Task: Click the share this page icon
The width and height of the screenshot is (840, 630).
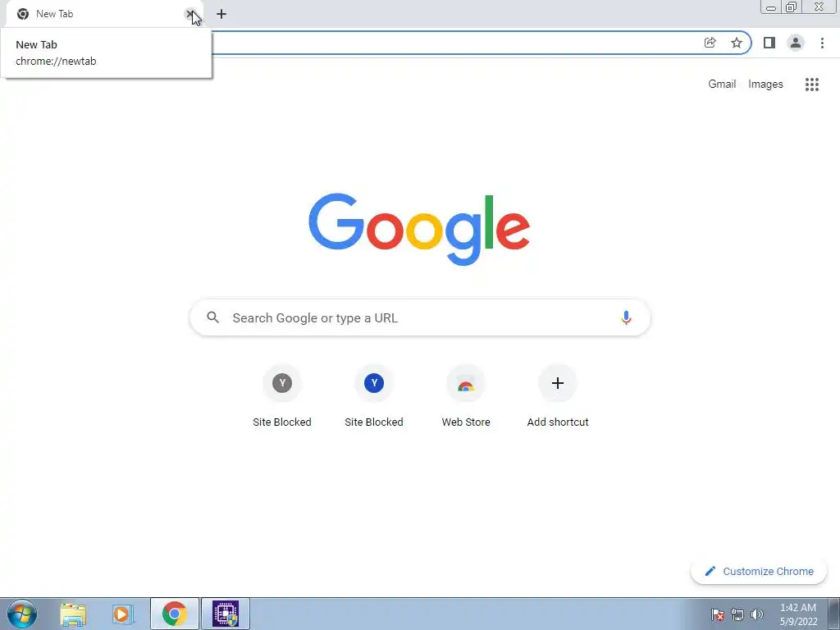Action: [x=710, y=43]
